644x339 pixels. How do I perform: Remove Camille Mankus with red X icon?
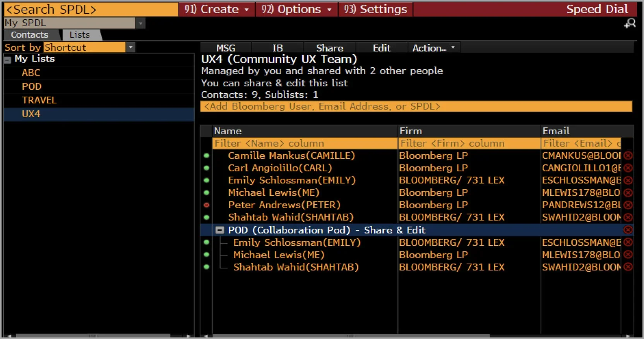(628, 156)
